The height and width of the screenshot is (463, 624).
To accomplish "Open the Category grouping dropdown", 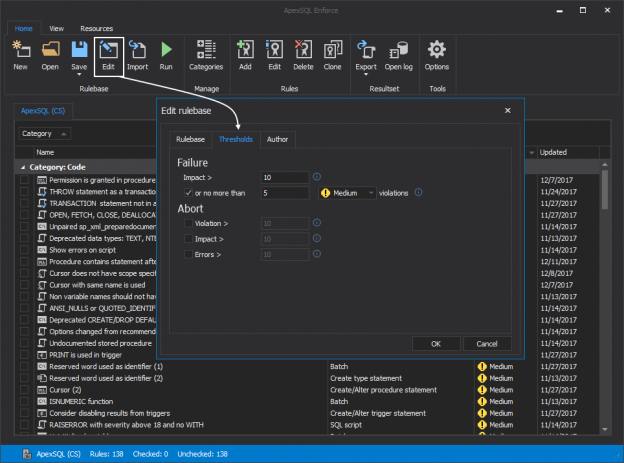I will [45, 134].
